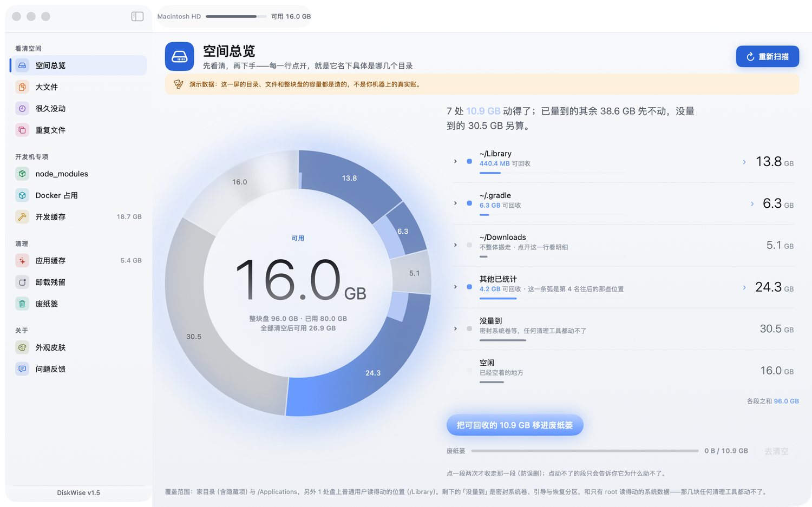Go to the node_modules section
The width and height of the screenshot is (812, 507).
pos(78,174)
